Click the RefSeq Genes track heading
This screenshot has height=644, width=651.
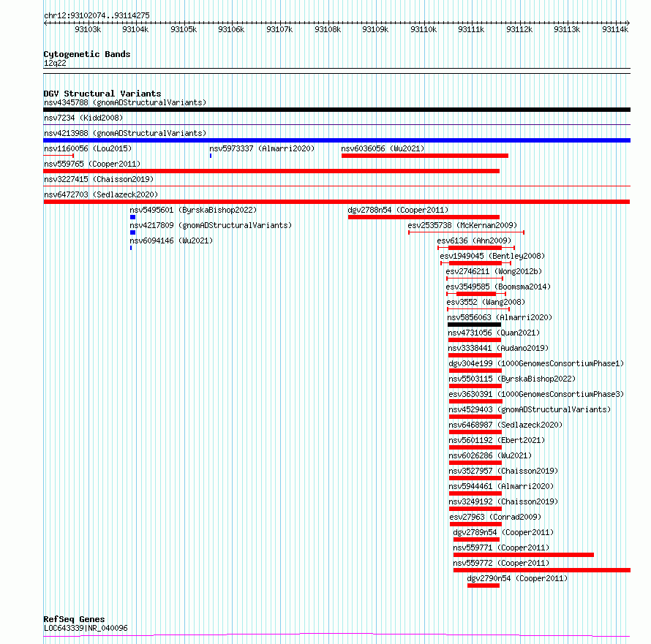pyautogui.click(x=74, y=619)
